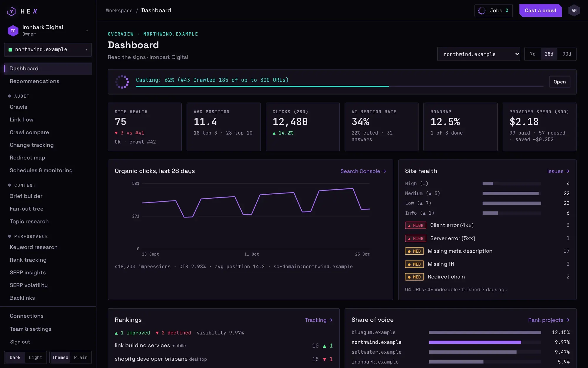Viewport: 588px width, 368px height.
Task: Open SERP volatility page
Action: (x=48, y=285)
